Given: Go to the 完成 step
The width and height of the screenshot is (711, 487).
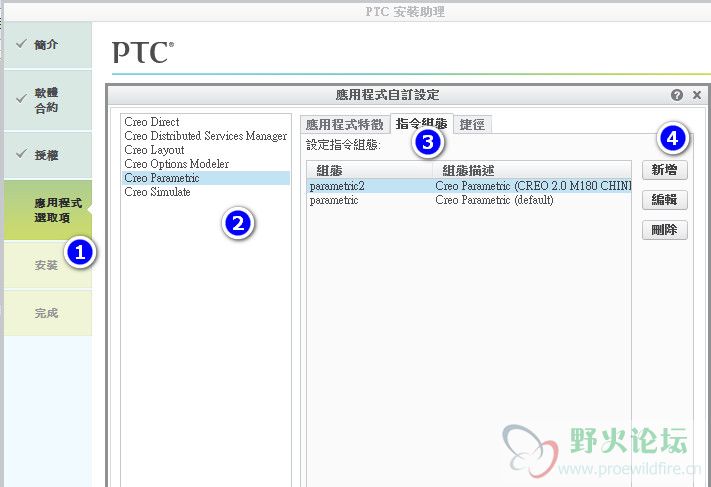Looking at the screenshot, I should pyautogui.click(x=48, y=313).
